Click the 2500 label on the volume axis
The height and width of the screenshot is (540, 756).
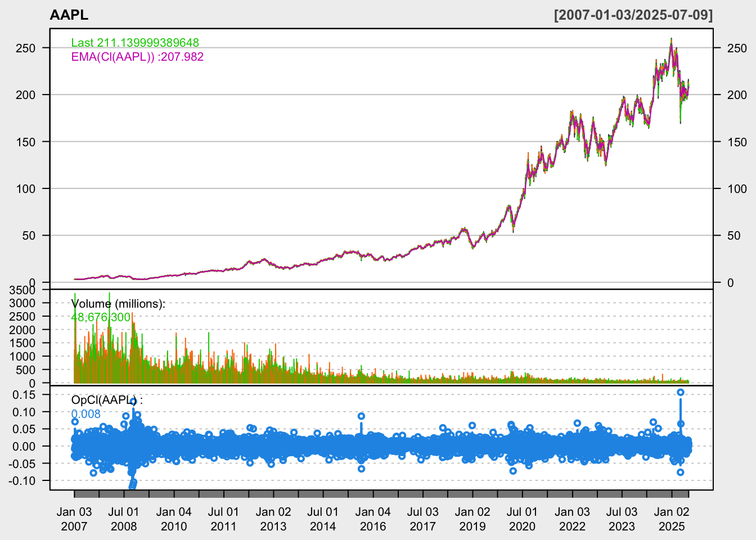(x=22, y=317)
